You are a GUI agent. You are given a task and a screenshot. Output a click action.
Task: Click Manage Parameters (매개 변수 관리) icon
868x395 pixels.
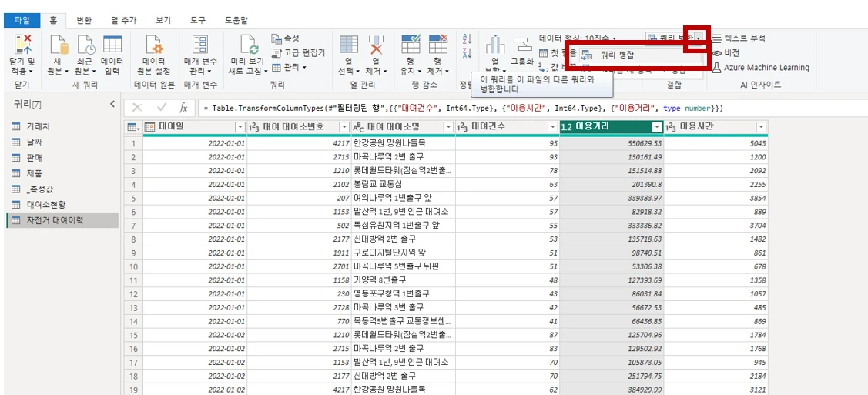click(199, 44)
